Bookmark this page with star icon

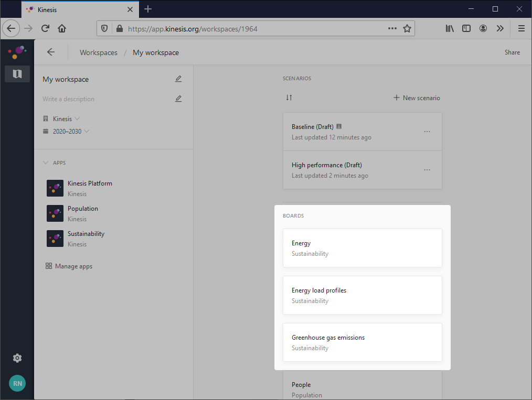407,28
